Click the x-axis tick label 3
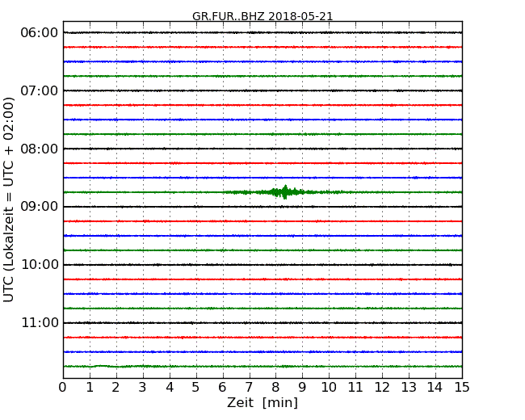Image resolution: width=525 pixels, height=420 pixels. [x=143, y=388]
